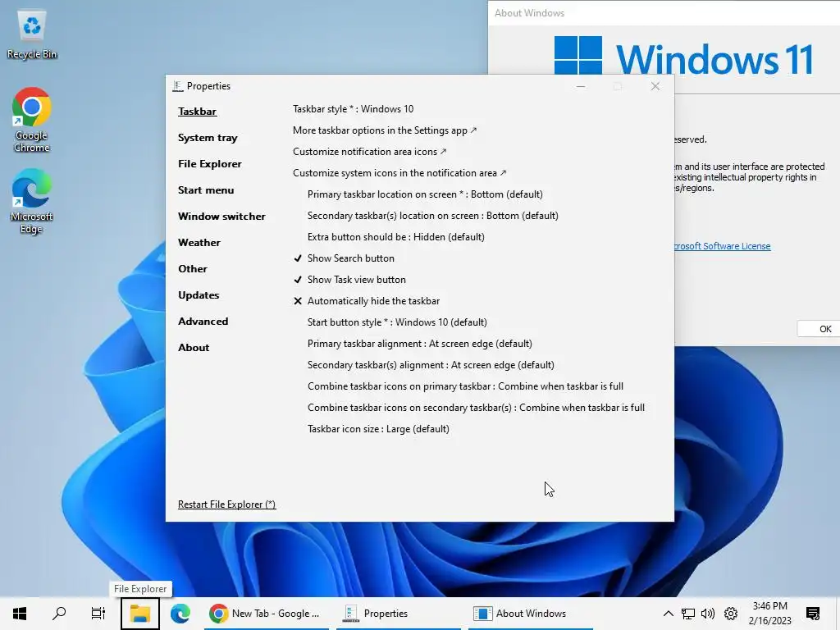Open the Weather section
This screenshot has width=840, height=630.
pyautogui.click(x=199, y=243)
